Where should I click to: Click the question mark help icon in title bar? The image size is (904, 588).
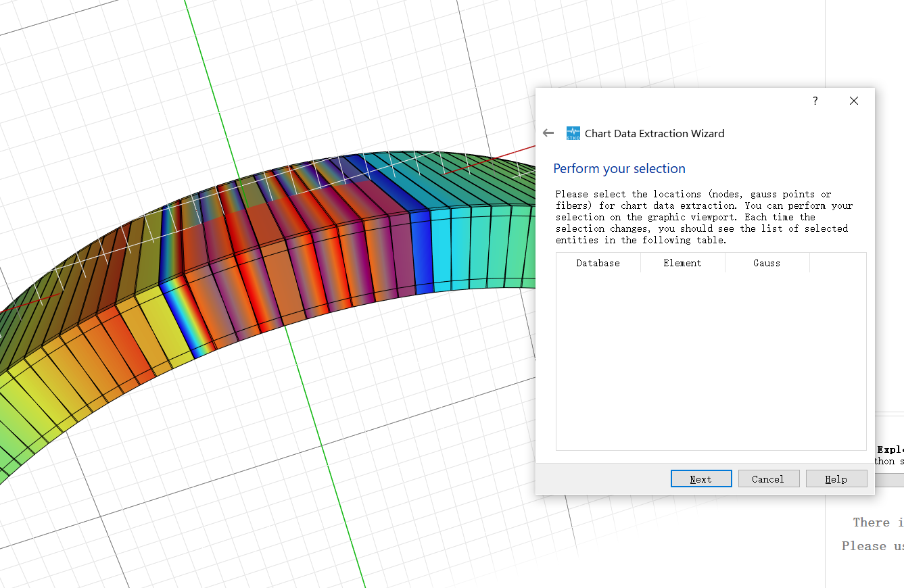[815, 101]
